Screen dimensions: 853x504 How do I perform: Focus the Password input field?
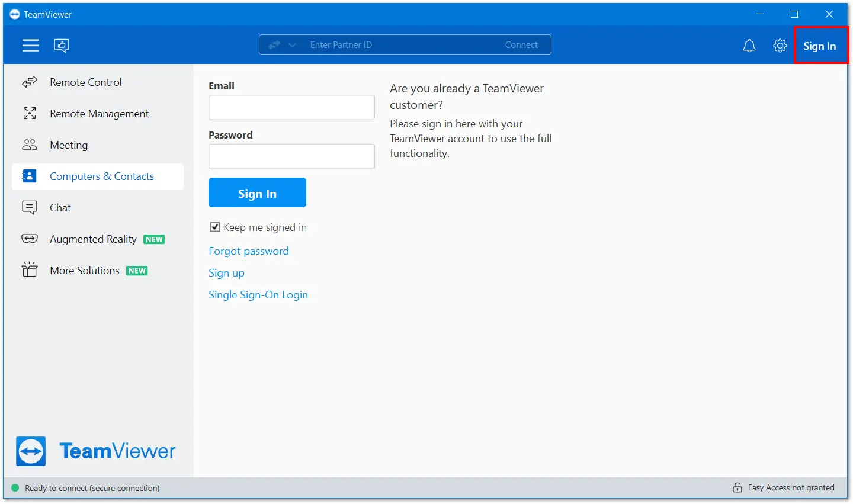point(291,156)
